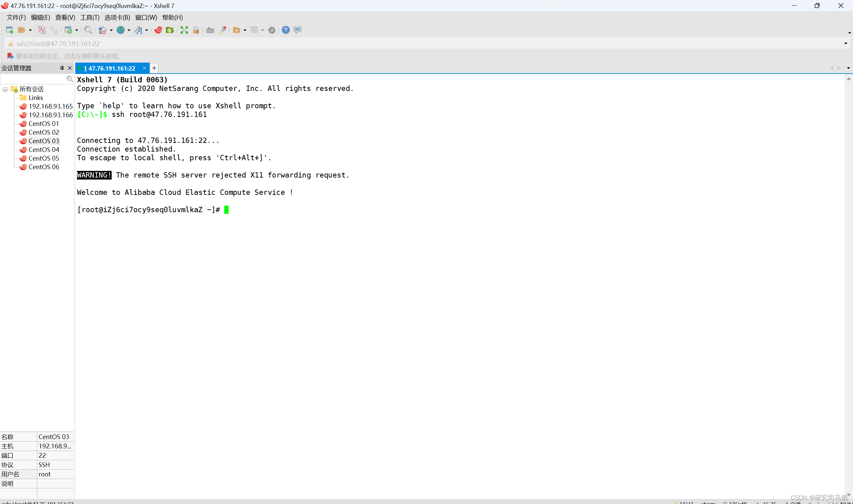The image size is (853, 504).
Task: Open the 选项卡(B) menu
Action: [117, 17]
